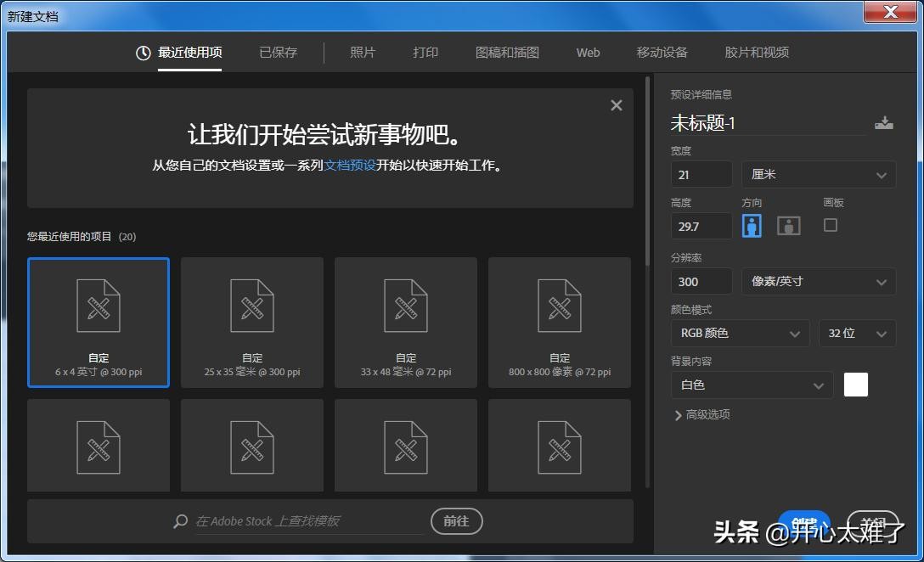924x562 pixels.
Task: Open the RGB 颜色 color mode dropdown
Action: pyautogui.click(x=739, y=334)
